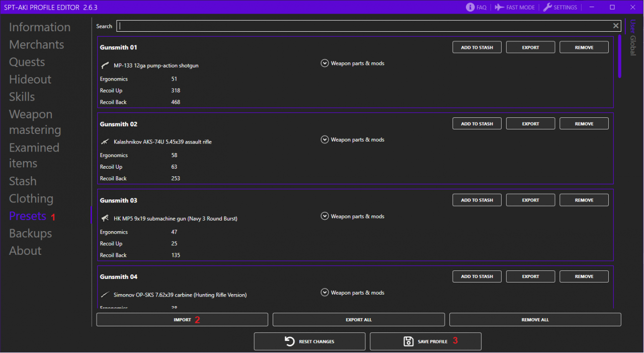Switch to the Global presets tab

633,45
